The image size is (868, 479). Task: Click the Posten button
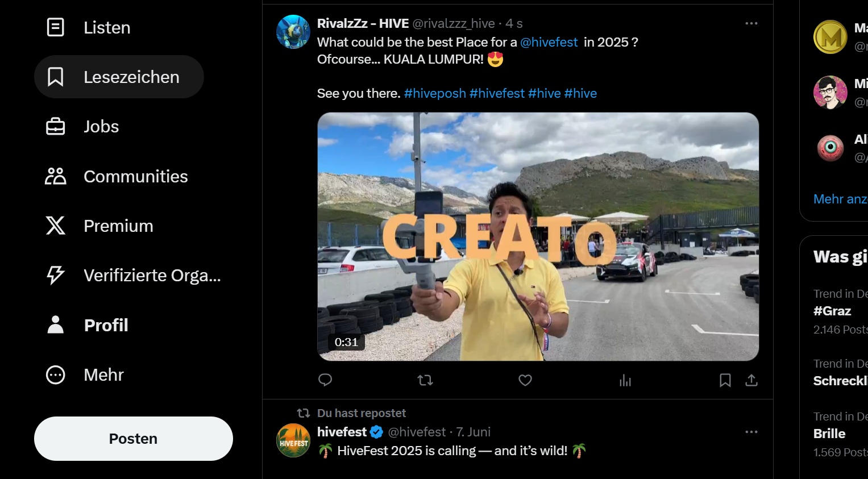pos(134,439)
